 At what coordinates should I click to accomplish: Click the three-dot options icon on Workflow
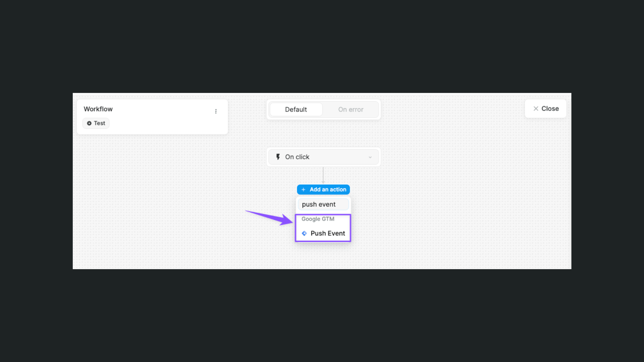216,111
